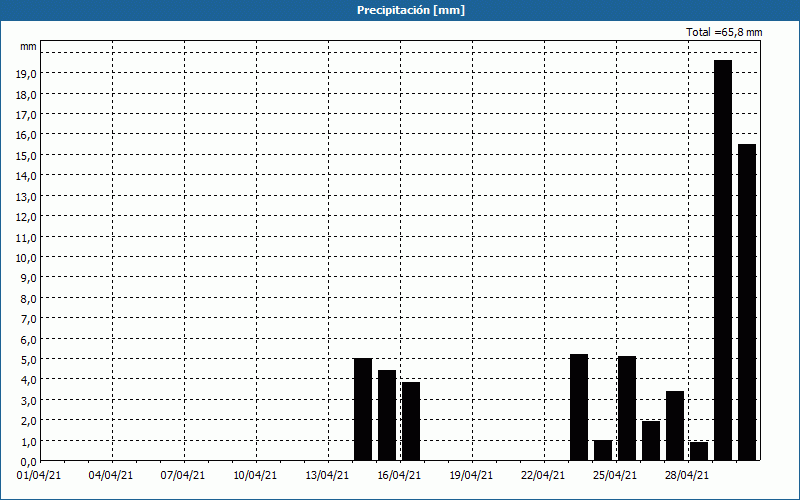Click the 18,0 y-axis label
800x500 pixels.
point(26,94)
